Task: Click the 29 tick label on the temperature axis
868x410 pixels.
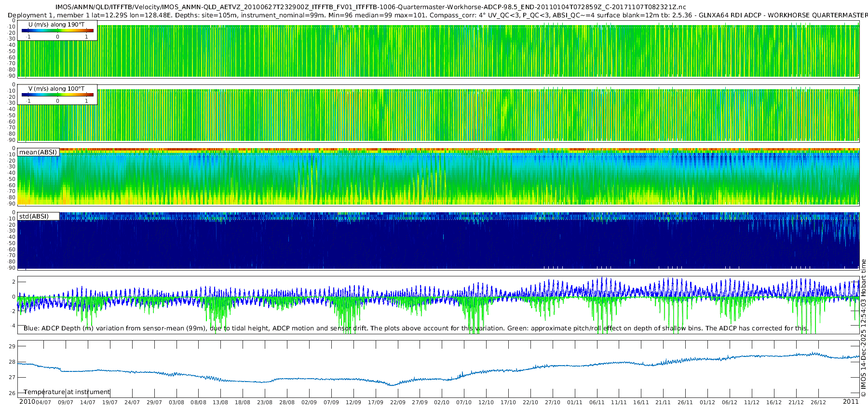Action: (x=12, y=346)
